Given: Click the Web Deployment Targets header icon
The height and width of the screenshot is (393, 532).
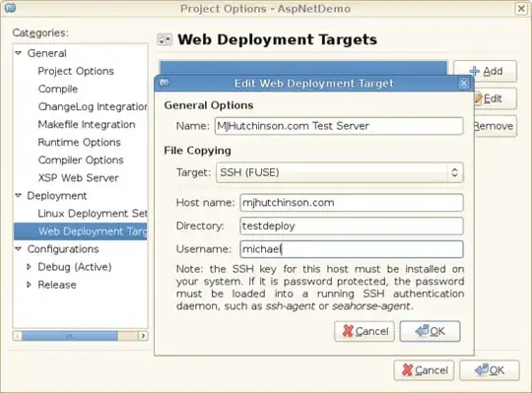Looking at the screenshot, I should 165,39.
